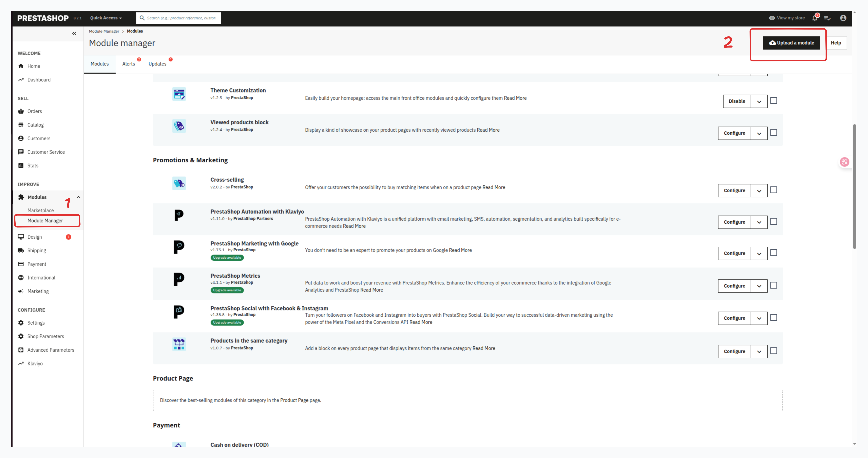Click the Klaviyo Automation module logo
The width and height of the screenshot is (868, 458).
179,215
